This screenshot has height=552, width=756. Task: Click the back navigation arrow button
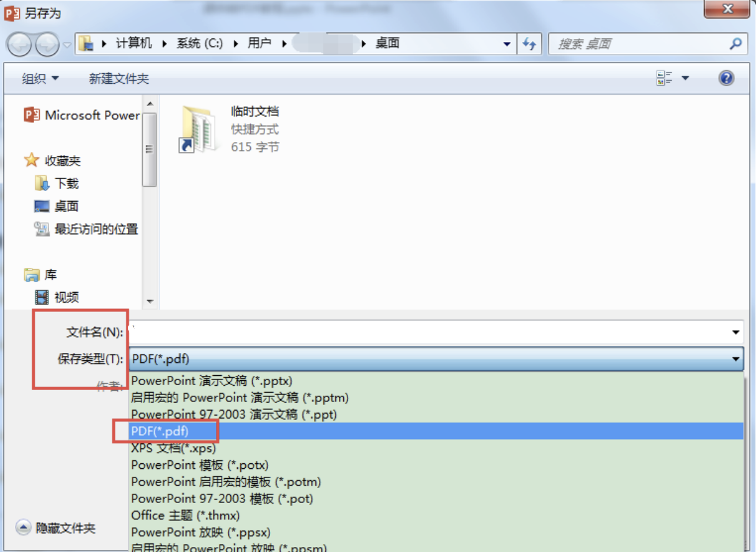[x=19, y=44]
